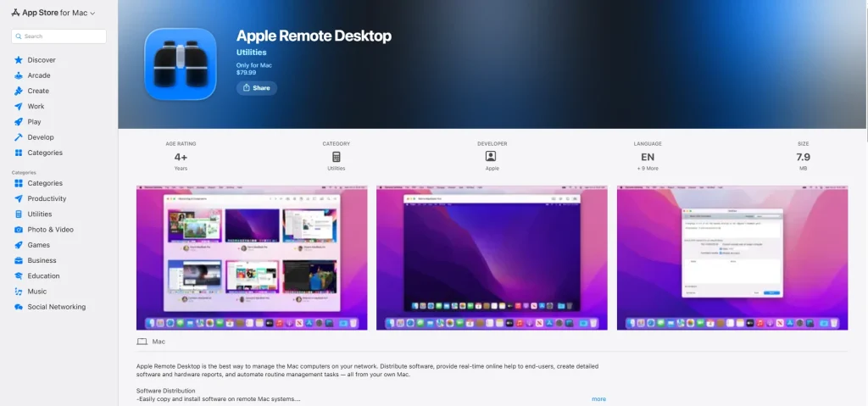The width and height of the screenshot is (868, 406).
Task: Click the Share button
Action: (256, 88)
